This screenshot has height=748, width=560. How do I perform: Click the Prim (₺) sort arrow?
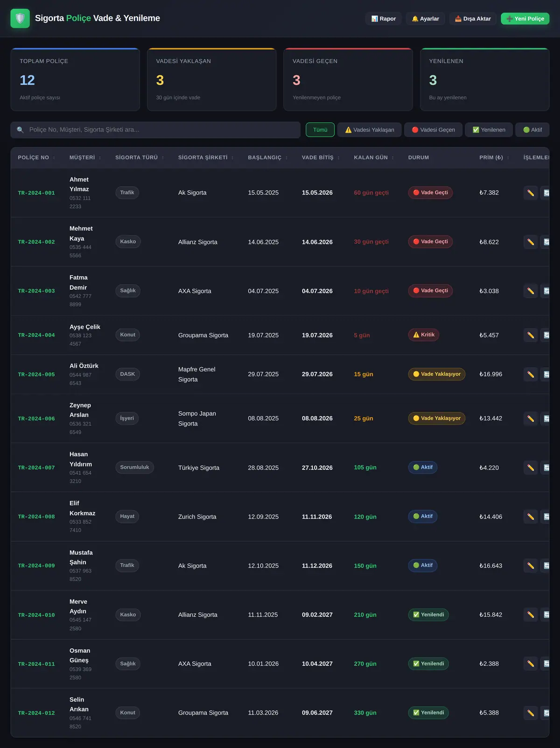point(508,158)
